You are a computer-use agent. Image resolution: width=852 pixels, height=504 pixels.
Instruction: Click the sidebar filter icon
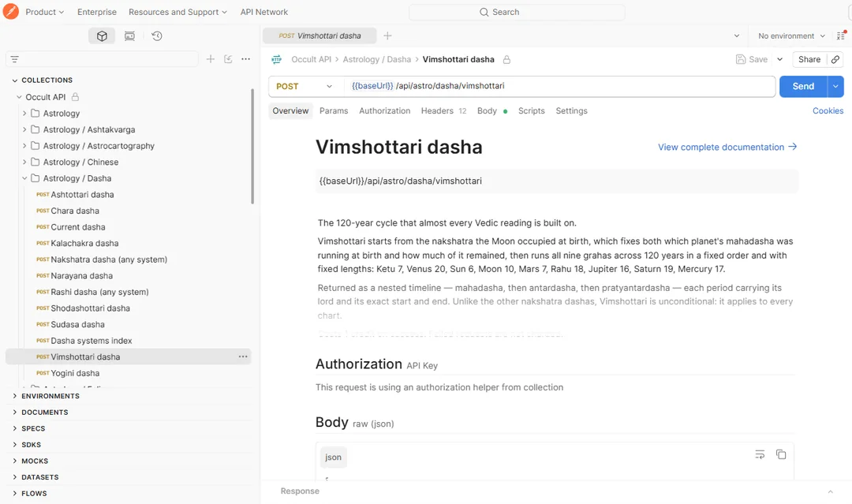(15, 59)
